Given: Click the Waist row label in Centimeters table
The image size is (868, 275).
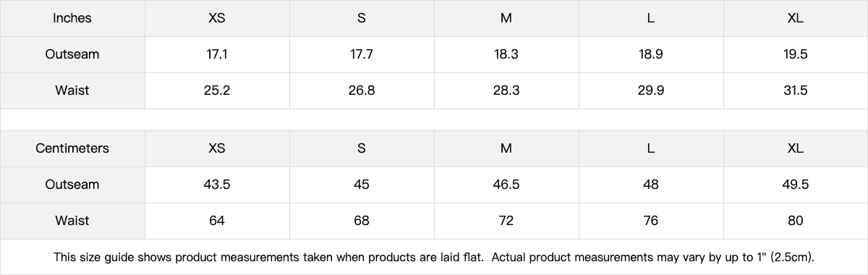Looking at the screenshot, I should point(72,221).
